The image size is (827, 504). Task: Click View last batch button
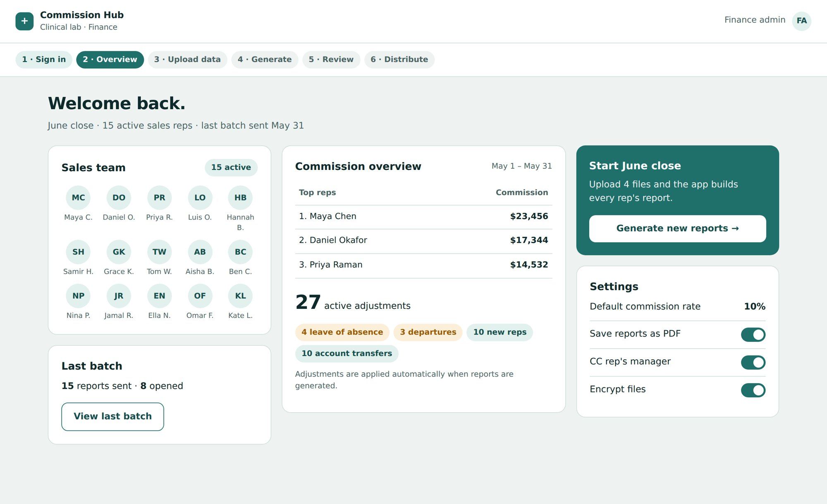coord(112,416)
